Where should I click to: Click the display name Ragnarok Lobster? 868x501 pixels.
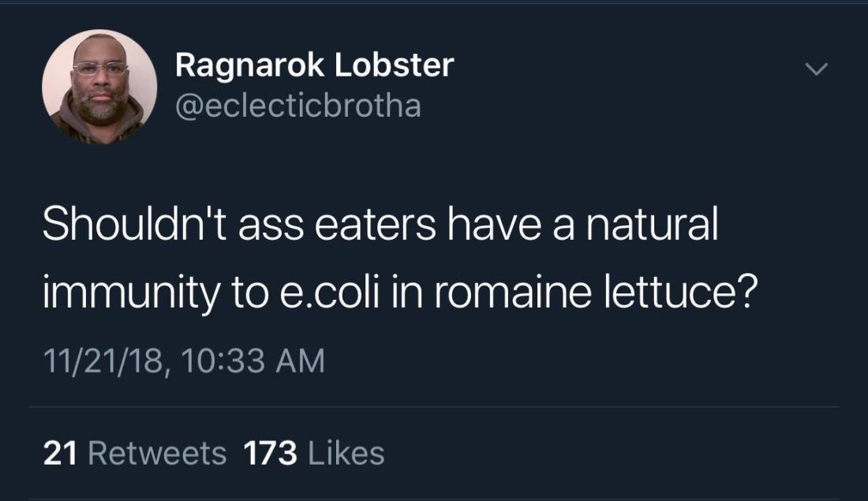pos(314,65)
